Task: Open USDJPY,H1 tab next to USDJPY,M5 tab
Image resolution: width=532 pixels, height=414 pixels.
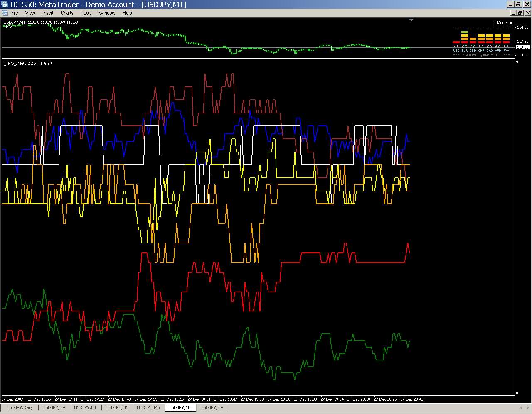Action: [117, 407]
